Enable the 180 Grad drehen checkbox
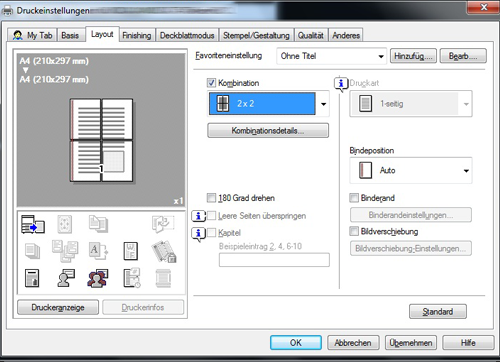This screenshot has width=500, height=362. [x=211, y=198]
